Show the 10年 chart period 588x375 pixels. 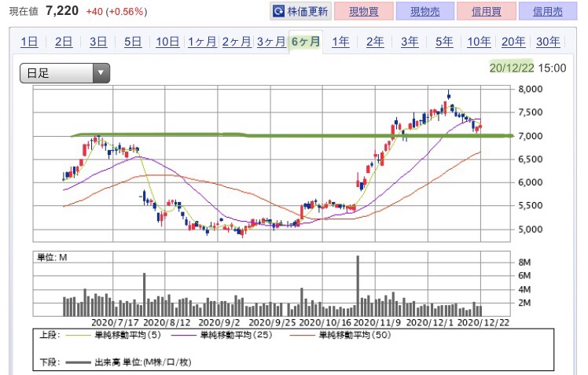pyautogui.click(x=479, y=42)
